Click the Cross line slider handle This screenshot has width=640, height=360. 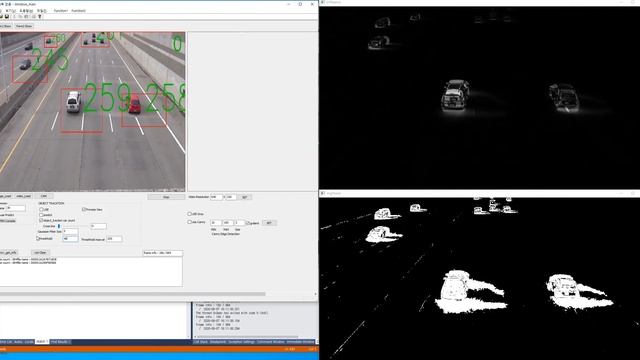coord(59,226)
